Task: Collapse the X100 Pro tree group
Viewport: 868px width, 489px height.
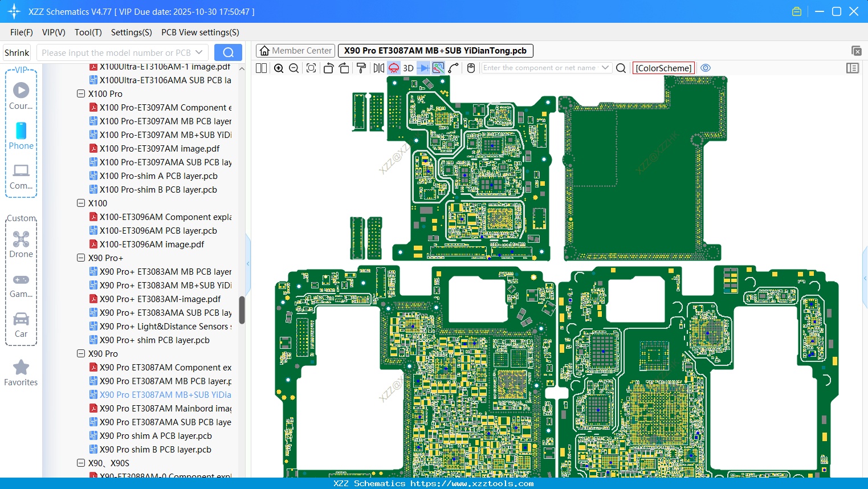Action: 81,93
